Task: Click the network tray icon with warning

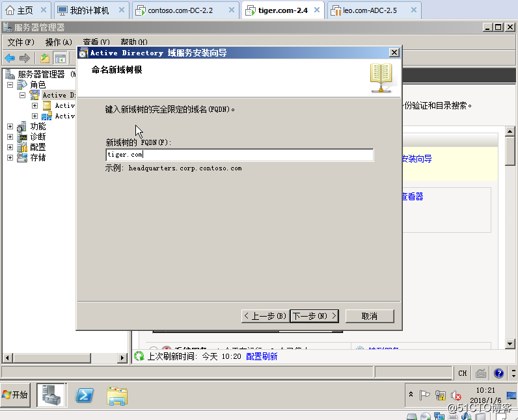Action: point(441,395)
